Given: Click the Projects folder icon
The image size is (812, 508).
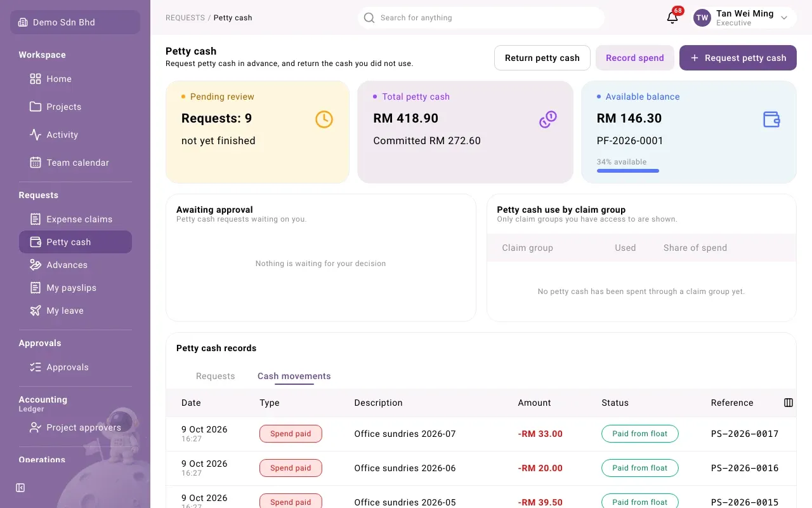Looking at the screenshot, I should [36, 107].
